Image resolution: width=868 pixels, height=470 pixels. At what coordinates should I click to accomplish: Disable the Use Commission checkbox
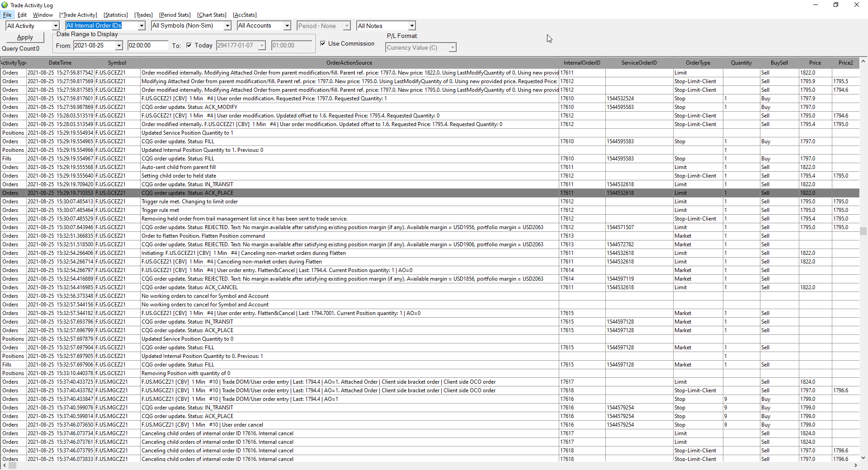pyautogui.click(x=323, y=43)
